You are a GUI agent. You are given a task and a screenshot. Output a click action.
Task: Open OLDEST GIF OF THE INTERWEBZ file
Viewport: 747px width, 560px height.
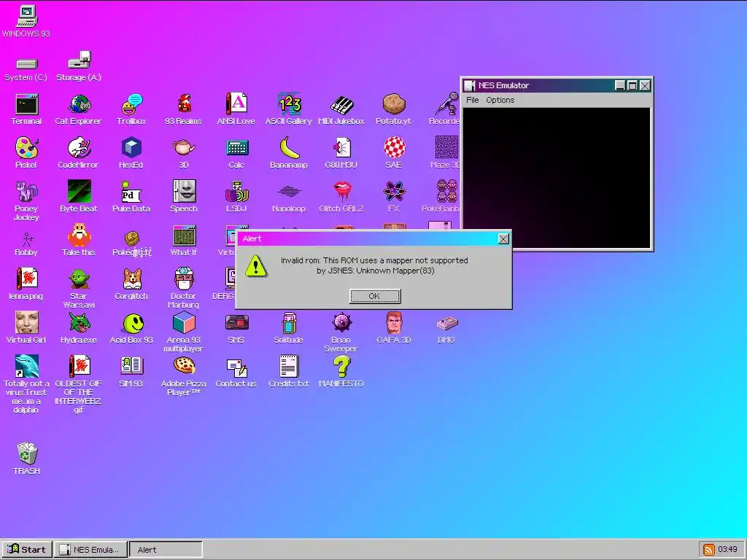click(79, 366)
